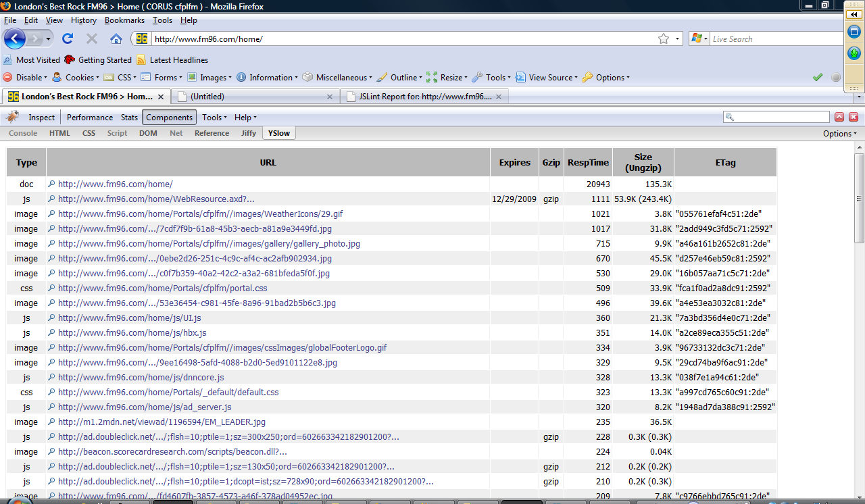
Task: Open the Forms dropdown menu
Action: pyautogui.click(x=162, y=77)
